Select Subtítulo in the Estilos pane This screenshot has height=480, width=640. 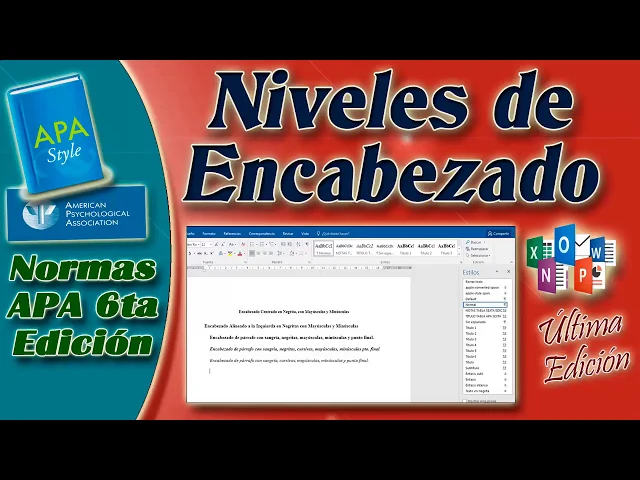485,368
